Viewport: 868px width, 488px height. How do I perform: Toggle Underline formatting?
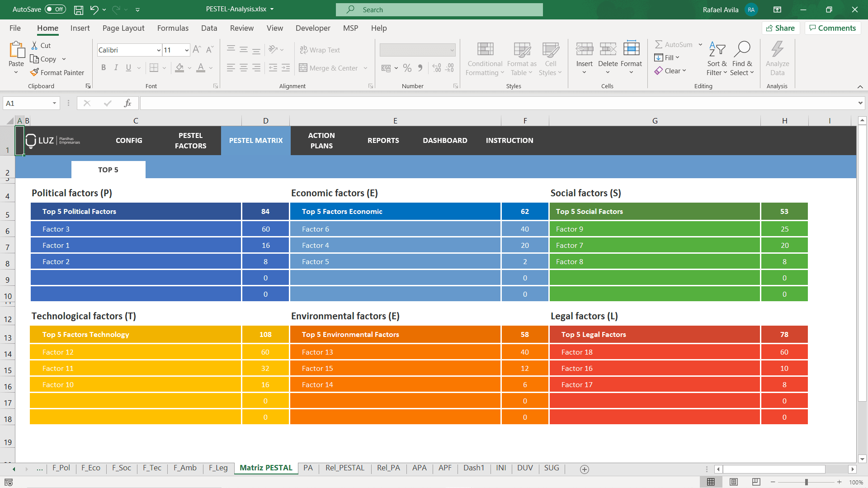(x=128, y=67)
